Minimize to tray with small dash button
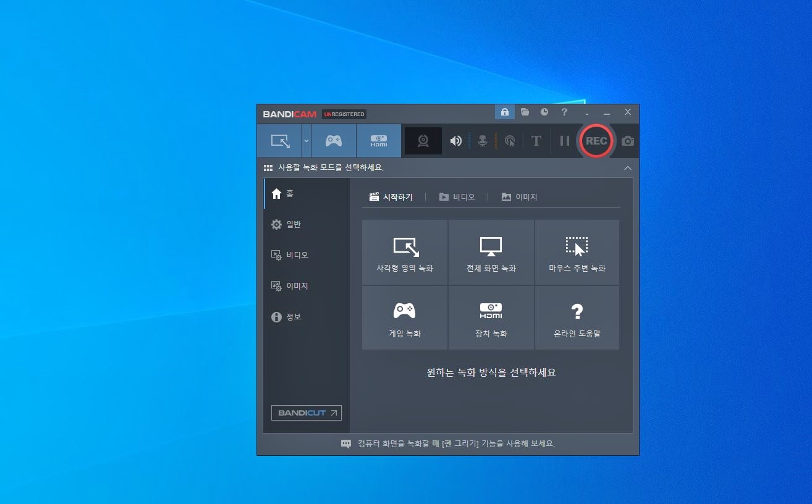The width and height of the screenshot is (812, 504). [x=587, y=114]
